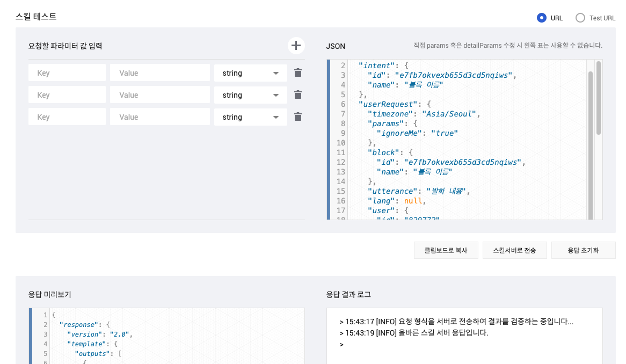Image resolution: width=626 pixels, height=364 pixels.
Task: Click the 요청할 파라미터 값 입력 label
Action: [65, 46]
